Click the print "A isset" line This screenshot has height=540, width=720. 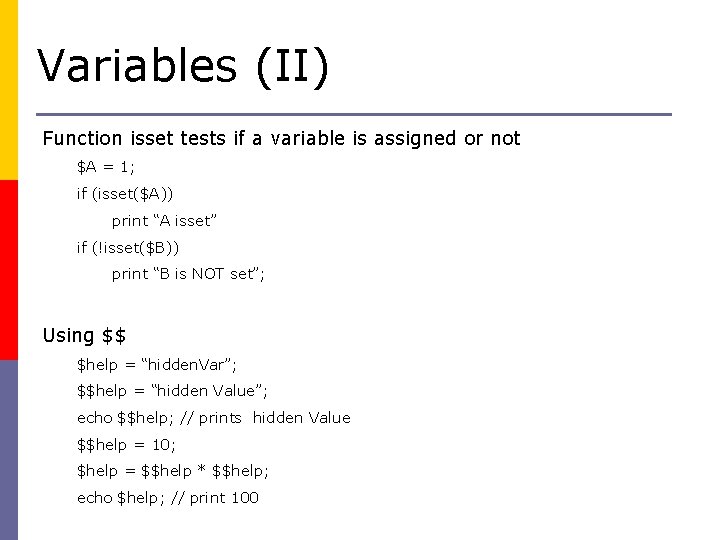[x=164, y=220]
